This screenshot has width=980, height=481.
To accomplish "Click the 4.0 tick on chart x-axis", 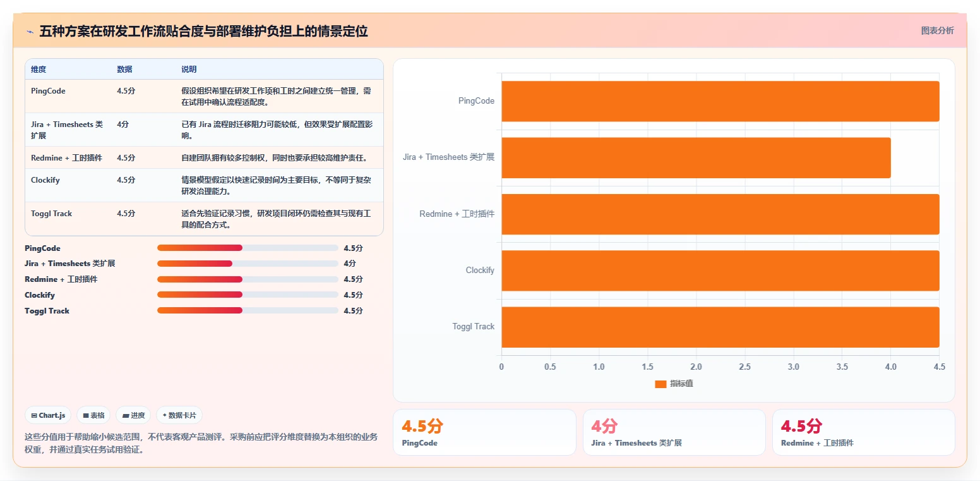I will 890,367.
